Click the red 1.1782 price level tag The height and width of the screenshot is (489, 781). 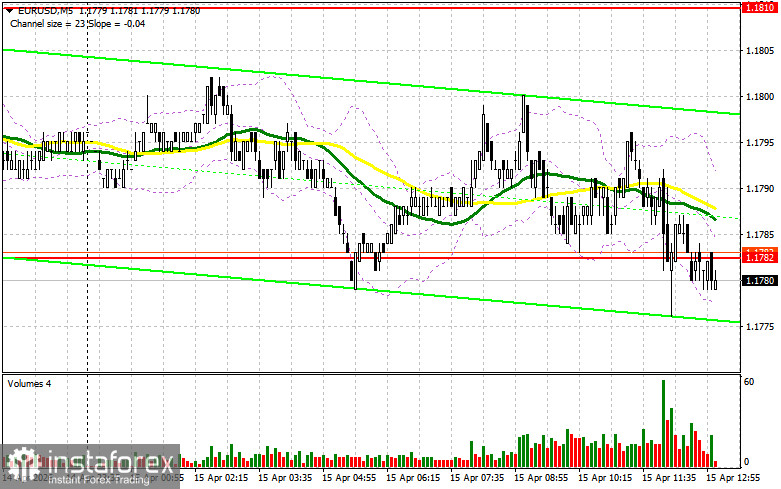759,257
